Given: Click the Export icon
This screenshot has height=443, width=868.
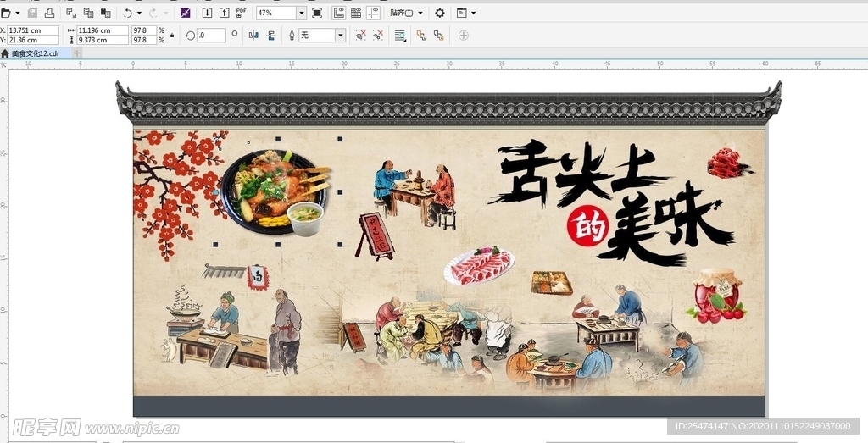Looking at the screenshot, I should coord(224,13).
